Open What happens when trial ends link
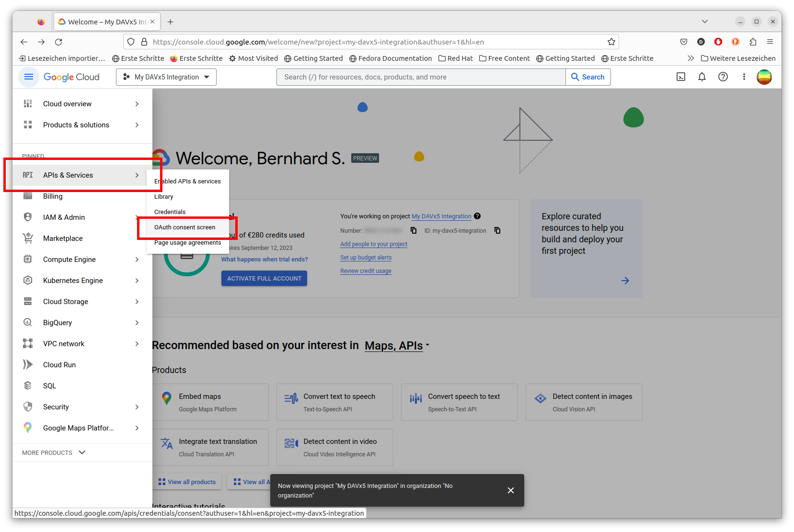 pos(265,260)
